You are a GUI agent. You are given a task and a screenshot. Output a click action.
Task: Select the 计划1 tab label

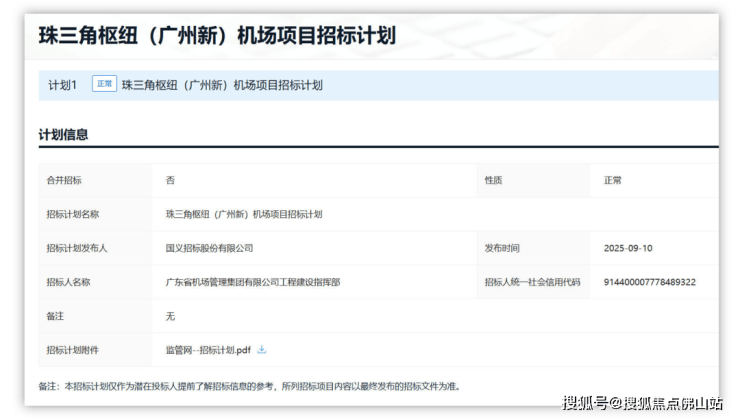point(62,85)
